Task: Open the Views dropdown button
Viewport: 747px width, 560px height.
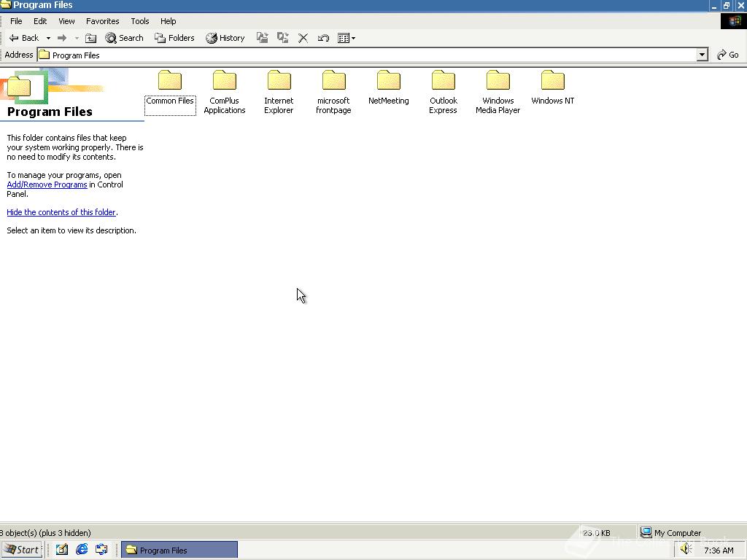Action: pos(347,38)
